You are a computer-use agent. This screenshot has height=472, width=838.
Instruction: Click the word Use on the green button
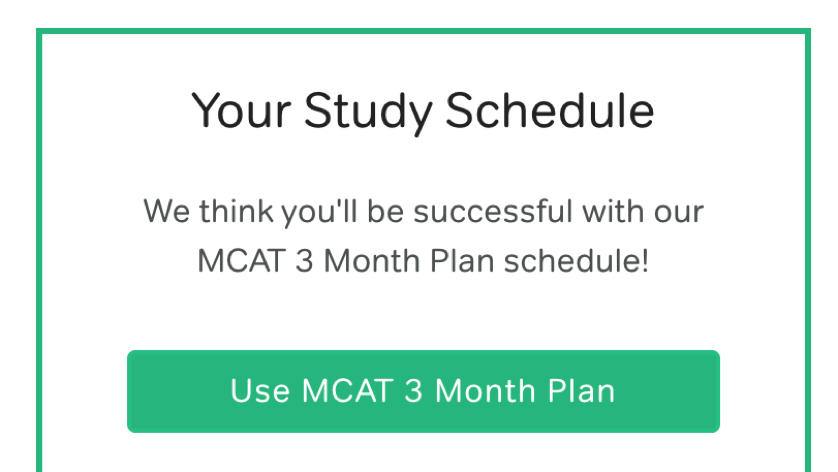coord(260,391)
